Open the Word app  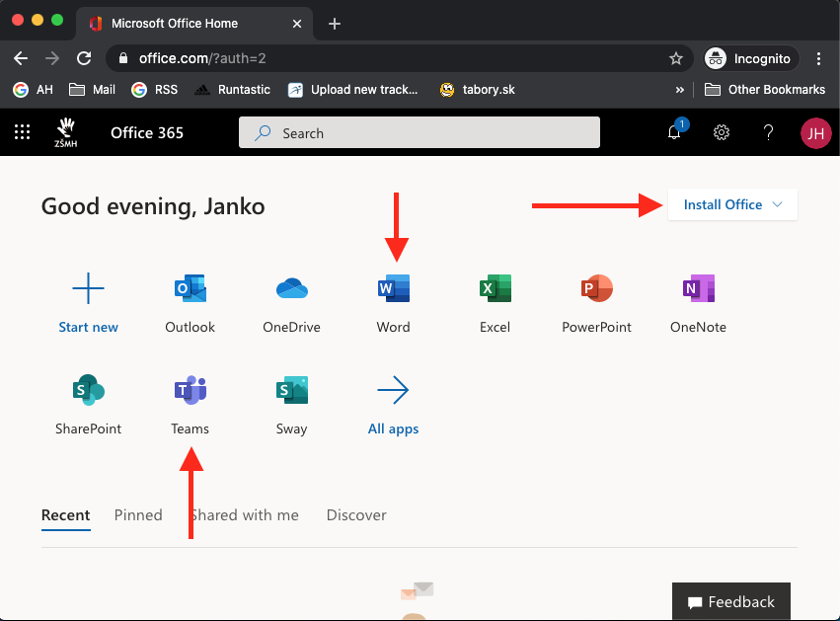(393, 289)
